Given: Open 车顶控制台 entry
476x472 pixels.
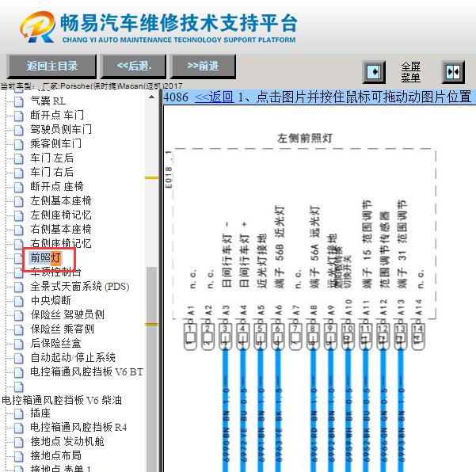Looking at the screenshot, I should (56, 272).
